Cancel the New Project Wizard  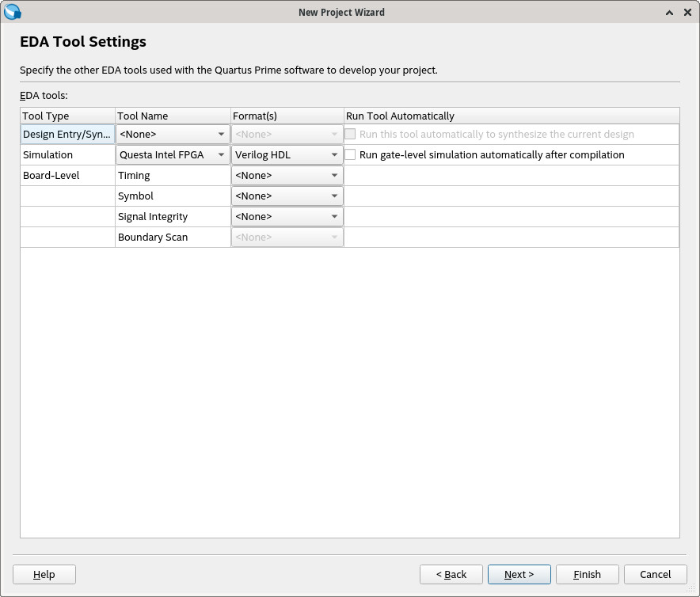[656, 574]
